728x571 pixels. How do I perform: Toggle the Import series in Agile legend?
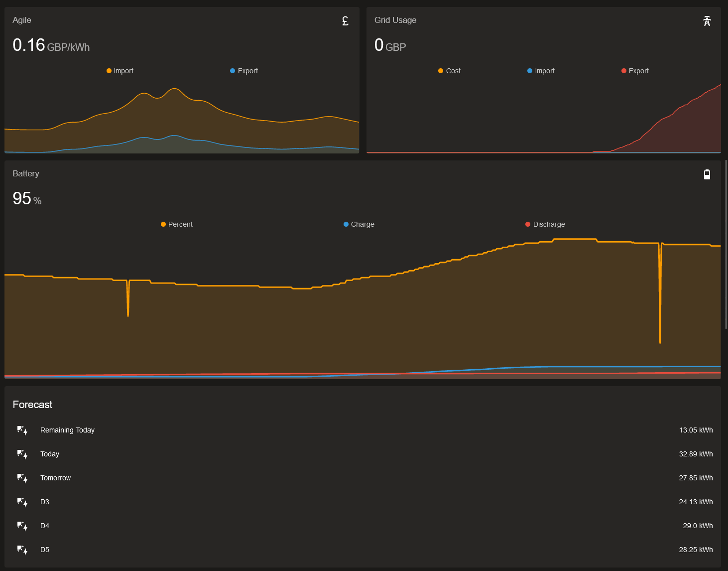pos(120,71)
